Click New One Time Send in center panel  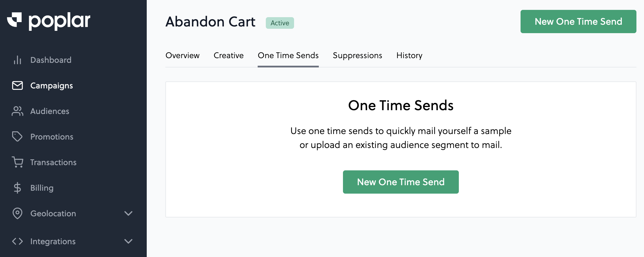click(401, 182)
